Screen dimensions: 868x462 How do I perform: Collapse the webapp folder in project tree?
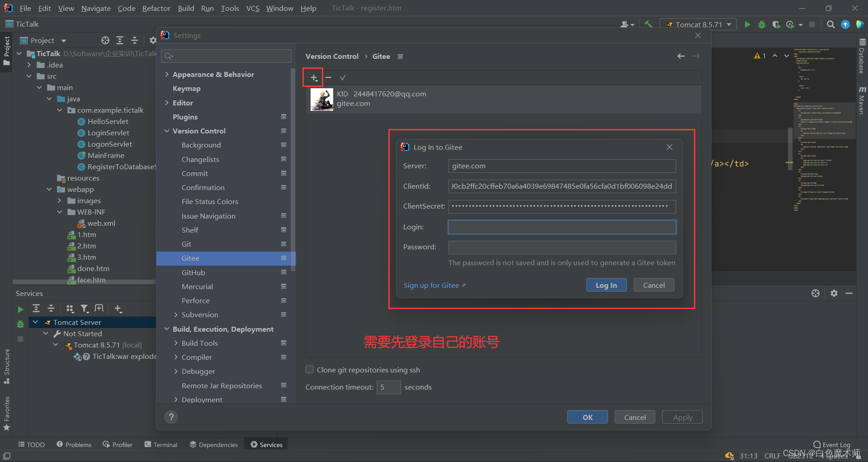click(49, 189)
